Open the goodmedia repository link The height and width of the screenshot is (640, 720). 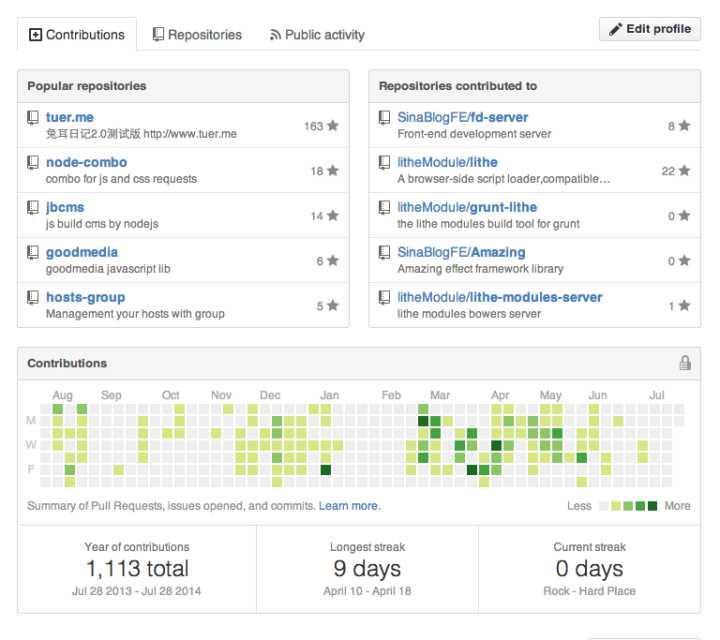(x=82, y=252)
